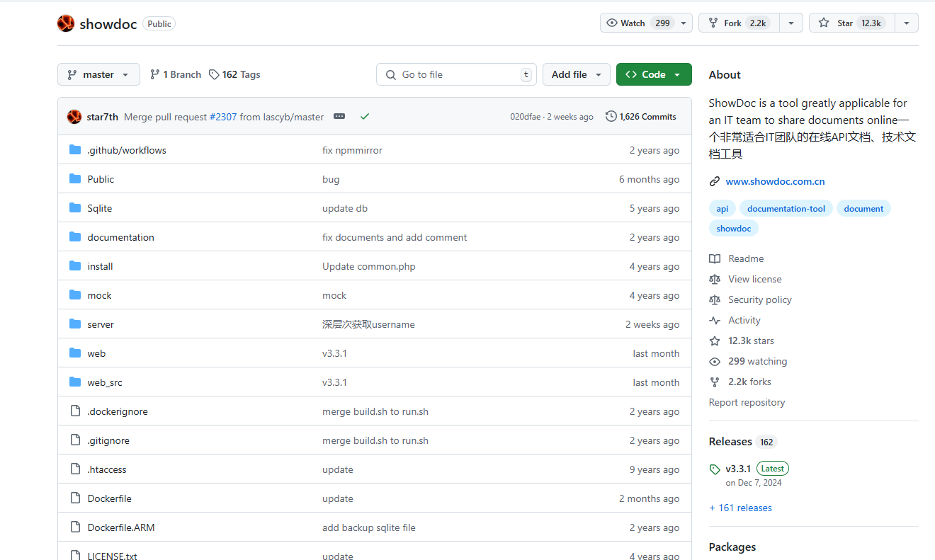Select the documentation-tool topic tag
Viewport: 935px width, 560px height.
point(786,208)
